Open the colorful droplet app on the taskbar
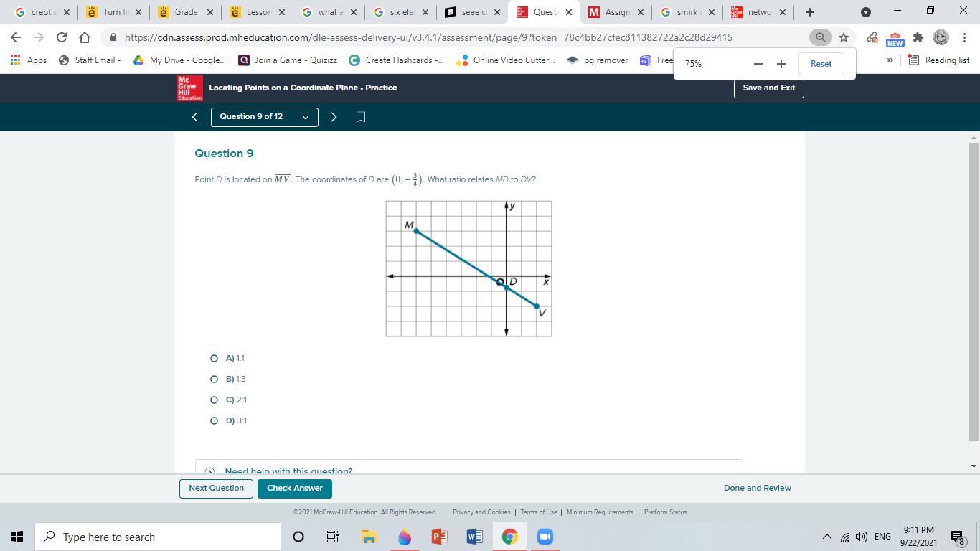The width and height of the screenshot is (980, 551). click(x=405, y=537)
